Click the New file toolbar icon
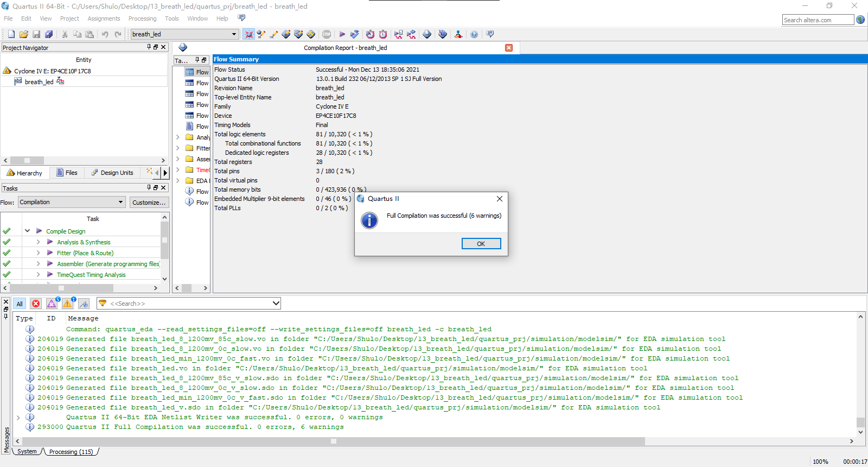Screen dimensions: 868x467 (11, 34)
